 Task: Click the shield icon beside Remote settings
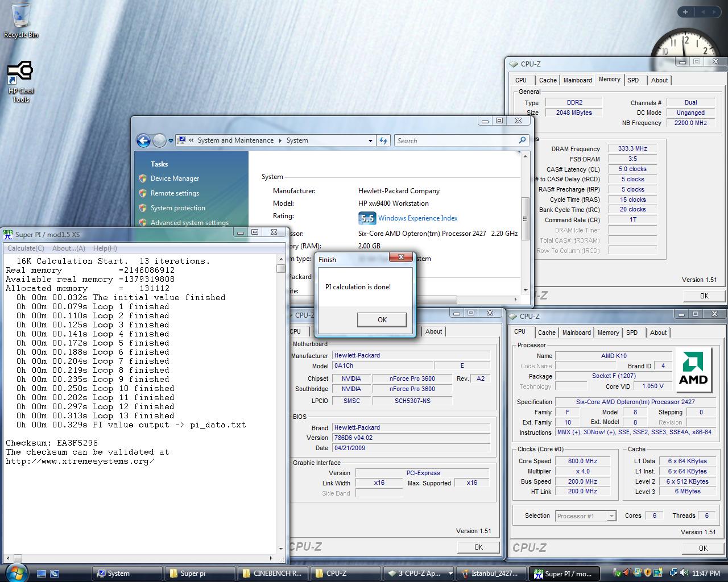143,193
